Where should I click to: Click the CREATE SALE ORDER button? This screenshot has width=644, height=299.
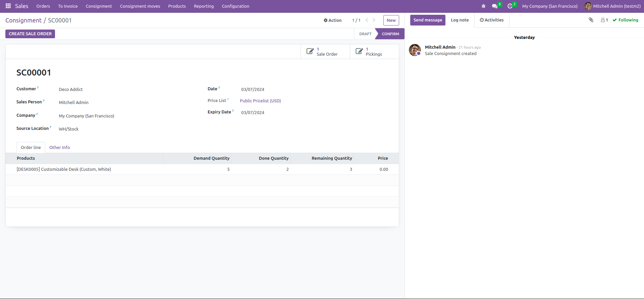point(30,34)
